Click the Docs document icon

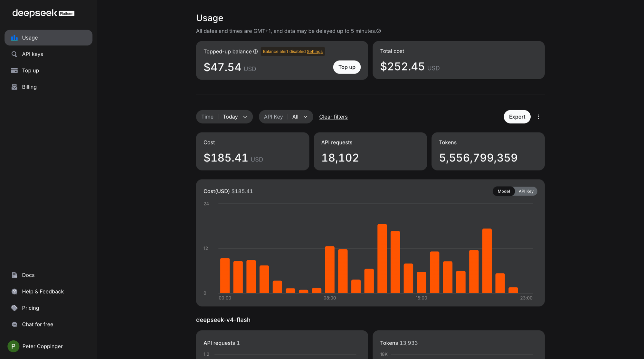click(x=14, y=275)
